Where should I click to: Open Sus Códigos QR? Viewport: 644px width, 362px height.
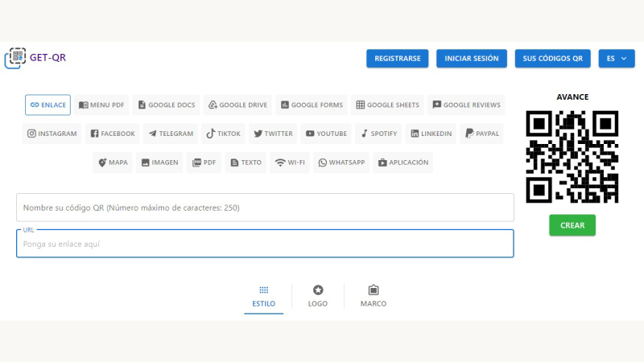(x=552, y=58)
